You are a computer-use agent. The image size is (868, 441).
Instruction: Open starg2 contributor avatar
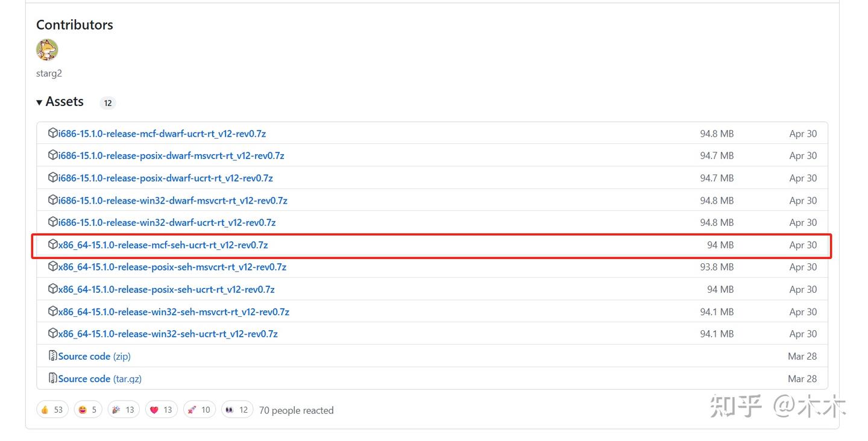pyautogui.click(x=47, y=50)
